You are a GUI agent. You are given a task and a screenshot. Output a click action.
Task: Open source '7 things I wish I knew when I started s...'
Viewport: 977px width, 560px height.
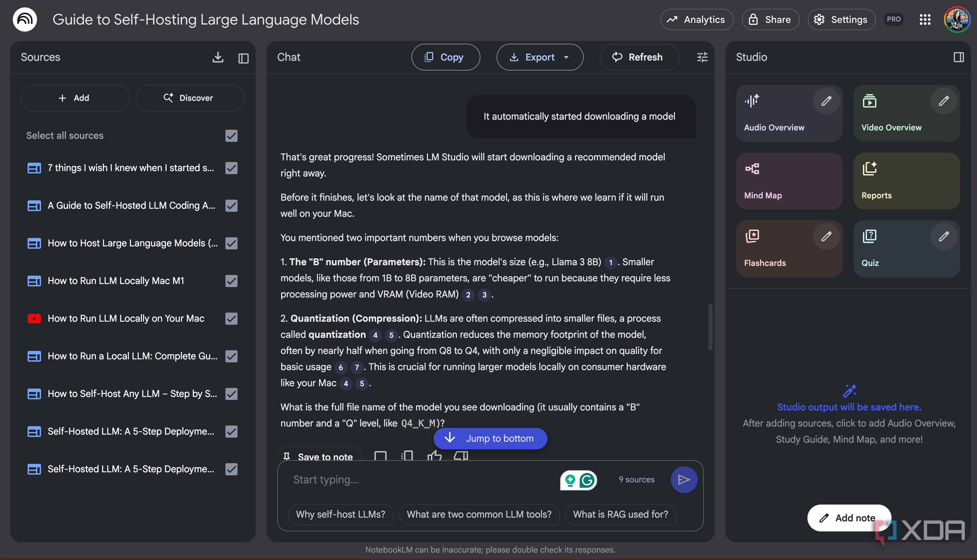131,168
